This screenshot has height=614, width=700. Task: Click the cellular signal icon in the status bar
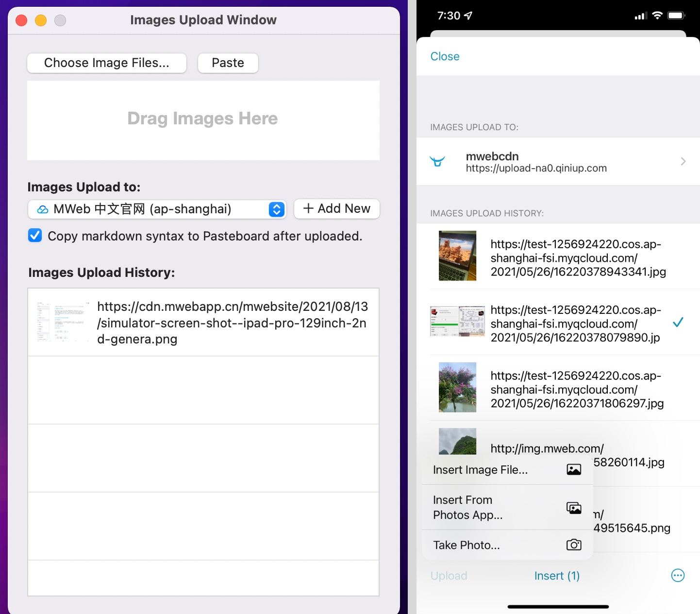pos(641,16)
